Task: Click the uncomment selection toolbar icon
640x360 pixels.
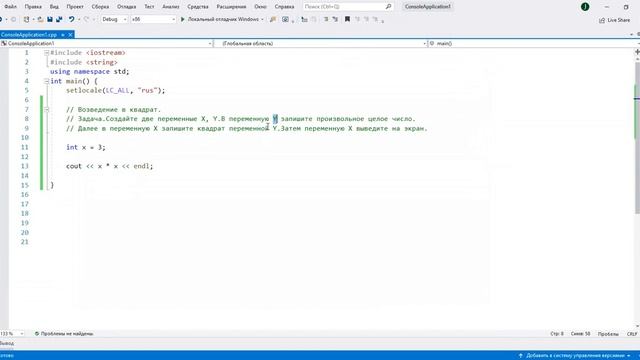Action: pyautogui.click(x=335, y=19)
